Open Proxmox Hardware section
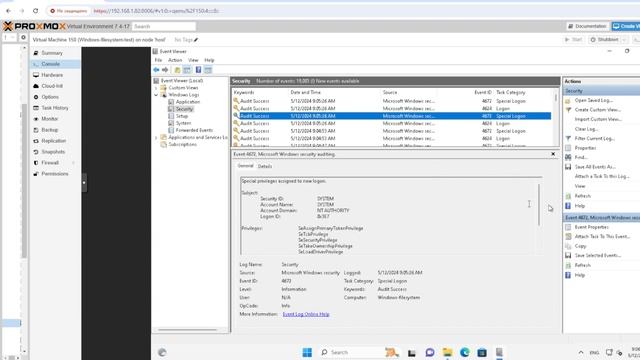Image resolution: width=640 pixels, height=360 pixels. pos(52,75)
